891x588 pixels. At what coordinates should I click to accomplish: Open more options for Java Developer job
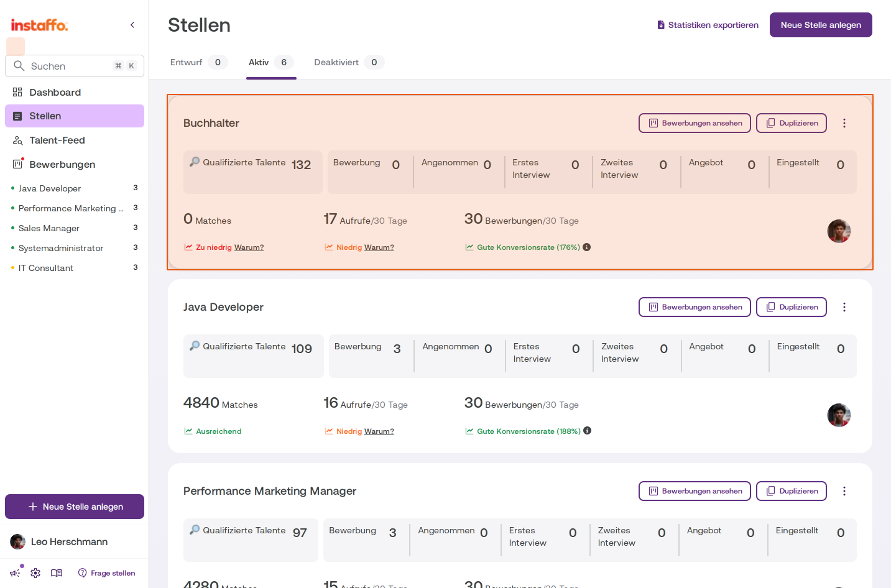[x=844, y=307]
